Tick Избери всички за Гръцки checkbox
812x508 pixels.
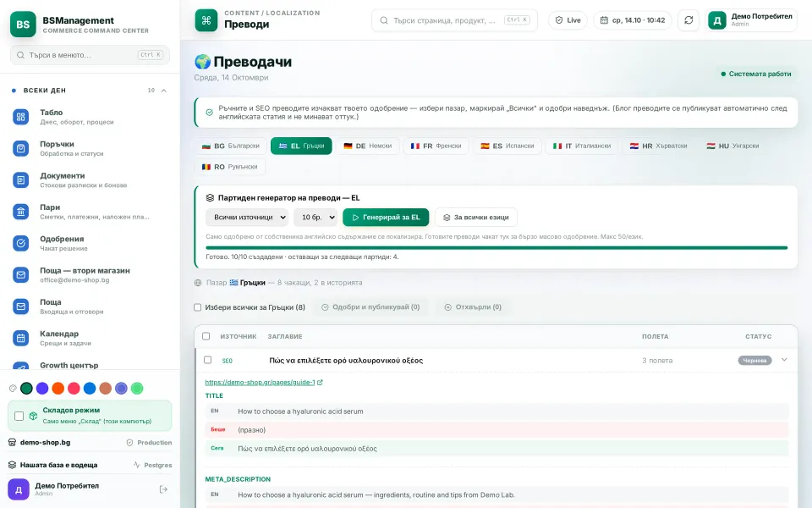pos(197,307)
